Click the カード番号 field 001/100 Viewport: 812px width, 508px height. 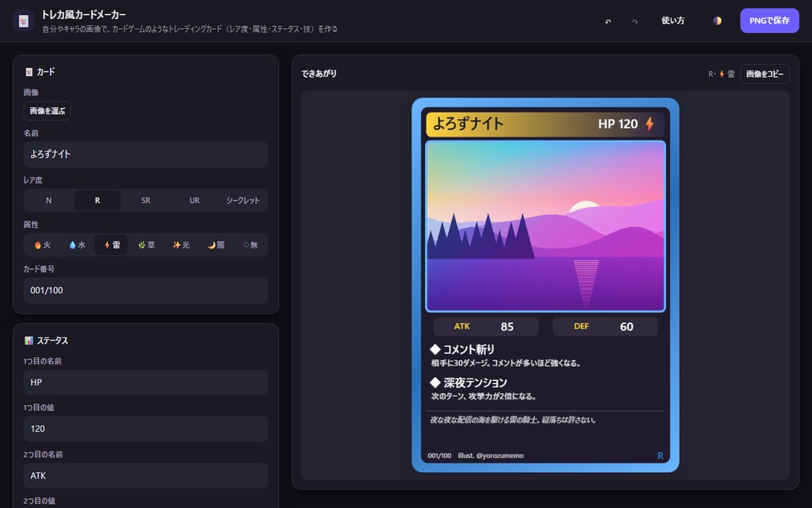(x=146, y=291)
